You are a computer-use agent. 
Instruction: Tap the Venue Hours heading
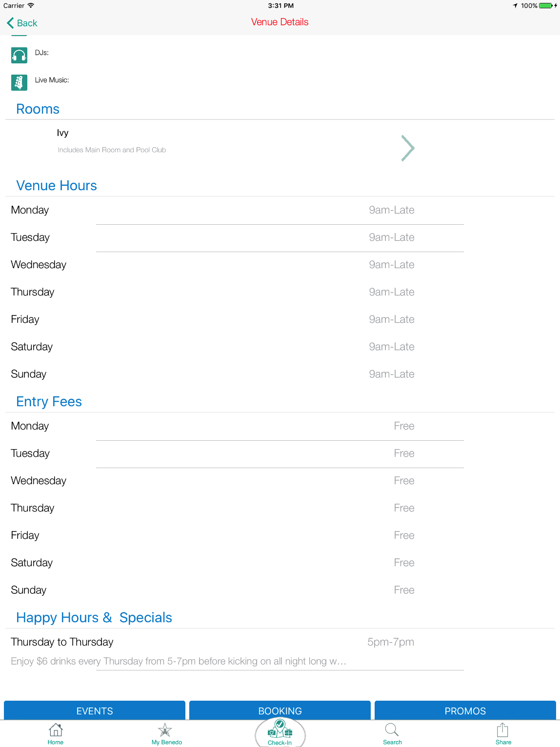[57, 186]
